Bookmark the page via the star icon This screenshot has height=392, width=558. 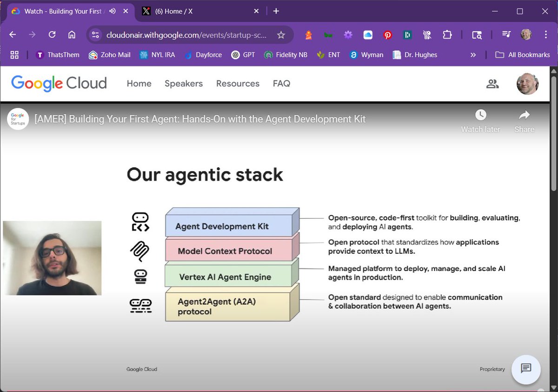point(281,34)
